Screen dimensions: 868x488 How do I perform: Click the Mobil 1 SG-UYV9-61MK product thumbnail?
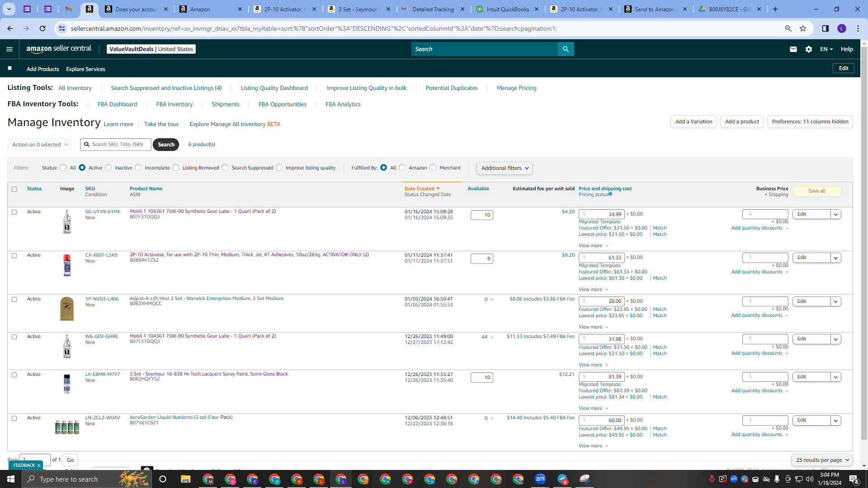click(67, 221)
